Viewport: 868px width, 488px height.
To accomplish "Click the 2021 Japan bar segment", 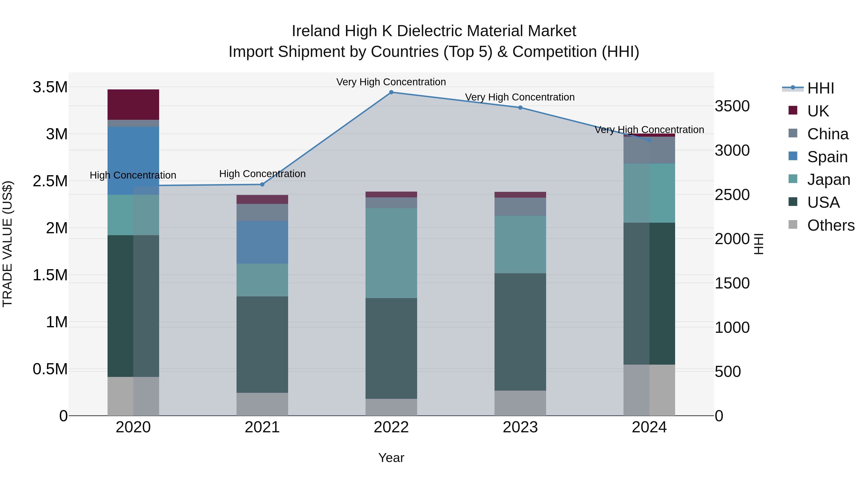I will [262, 280].
